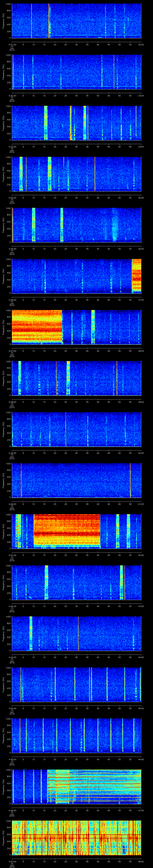This screenshot has width=153, height=868.
Task: Click the 4:46:00 start time label
Action: tap(12, 810)
